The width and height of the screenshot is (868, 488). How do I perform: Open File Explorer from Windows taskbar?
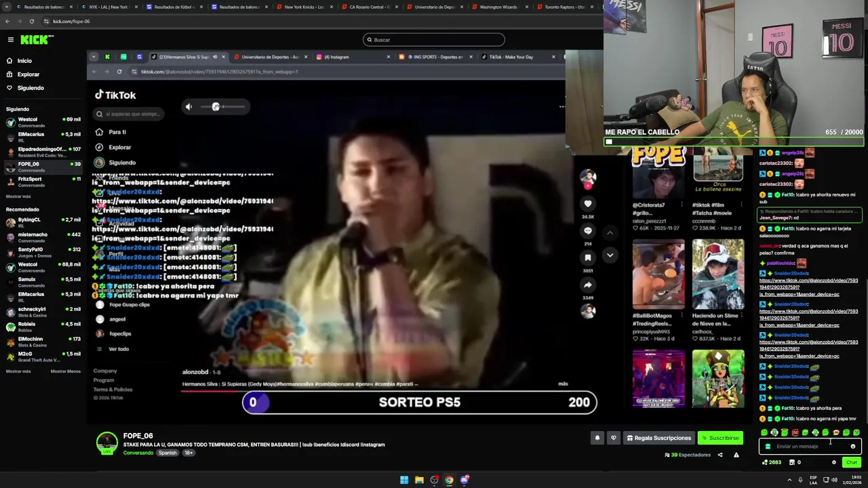point(419,480)
